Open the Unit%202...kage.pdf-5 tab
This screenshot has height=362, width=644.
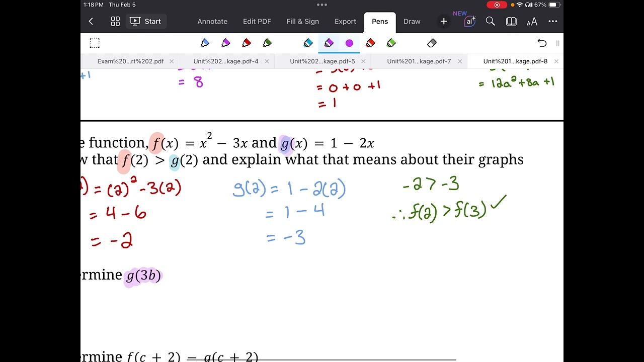coord(323,61)
